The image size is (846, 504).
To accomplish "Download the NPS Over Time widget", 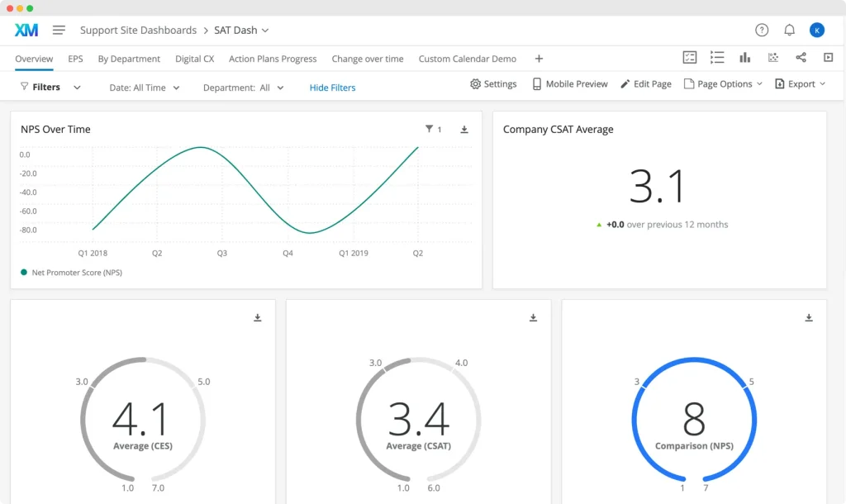I will click(464, 130).
